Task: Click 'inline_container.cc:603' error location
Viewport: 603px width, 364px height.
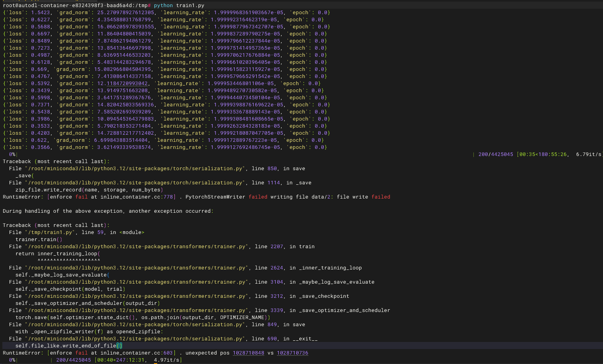Action: [x=137, y=353]
